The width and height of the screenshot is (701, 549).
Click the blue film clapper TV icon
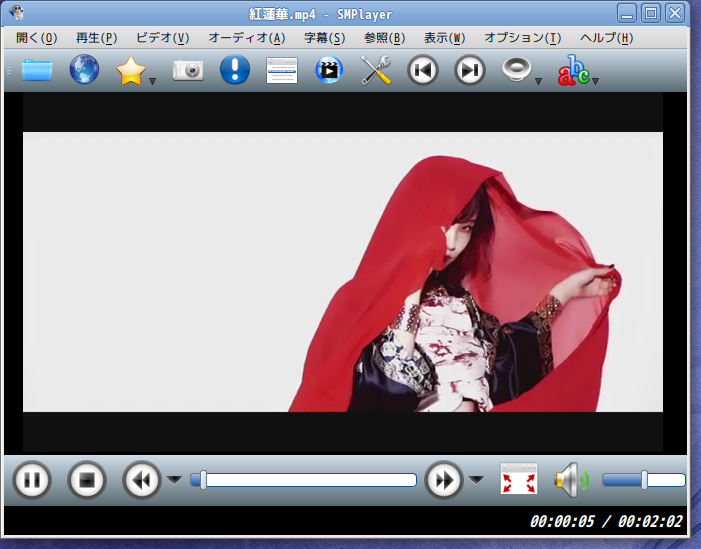329,70
